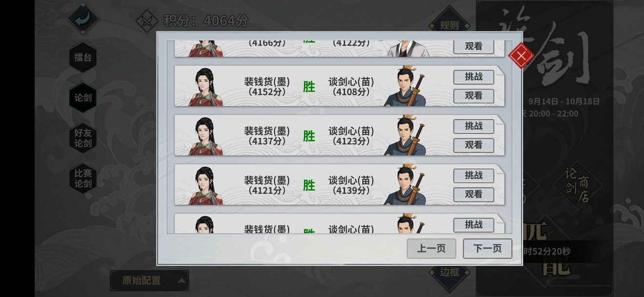
Task: Click 谈剑心 portrait in 4139分 row
Action: pyautogui.click(x=404, y=185)
